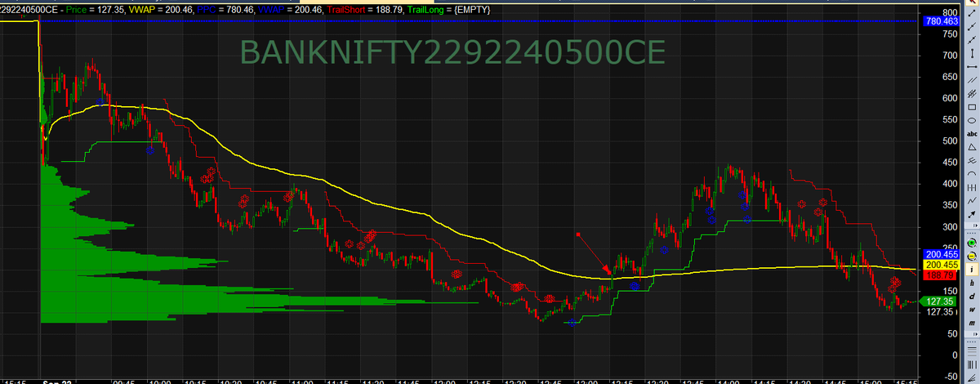Screen dimensions: 980x384
Task: Click the yellow zoom out icon
Action: point(972,256)
